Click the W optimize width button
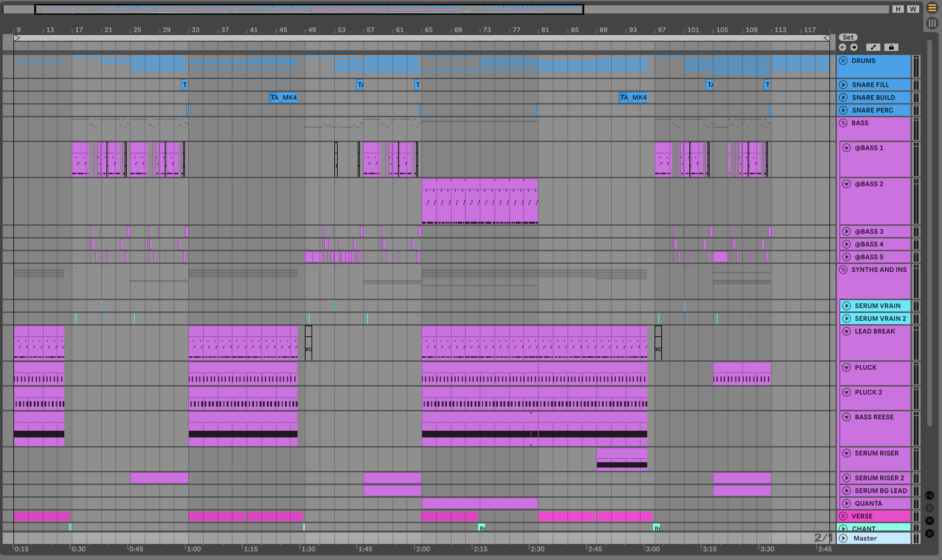This screenshot has height=560, width=942. tap(913, 9)
